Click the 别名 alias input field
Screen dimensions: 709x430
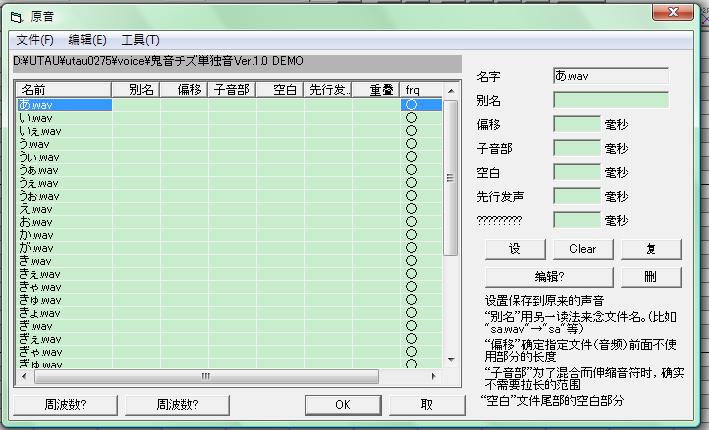click(x=611, y=100)
